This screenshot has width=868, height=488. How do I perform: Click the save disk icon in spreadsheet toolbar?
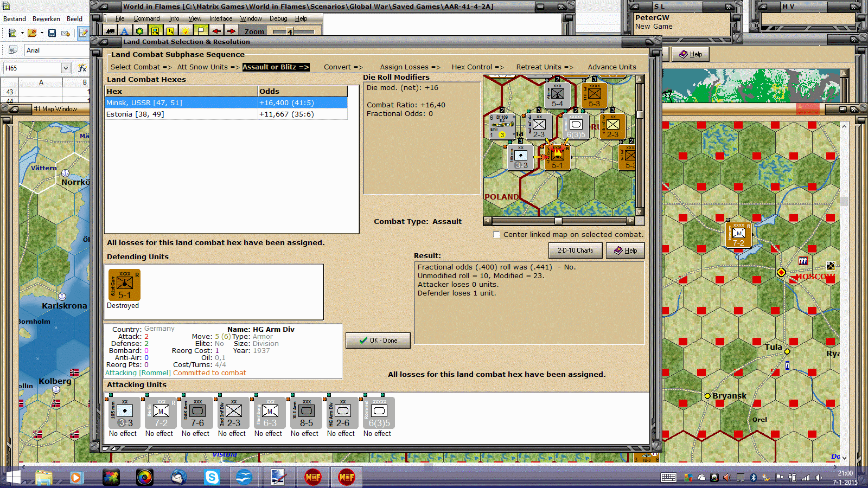(52, 33)
